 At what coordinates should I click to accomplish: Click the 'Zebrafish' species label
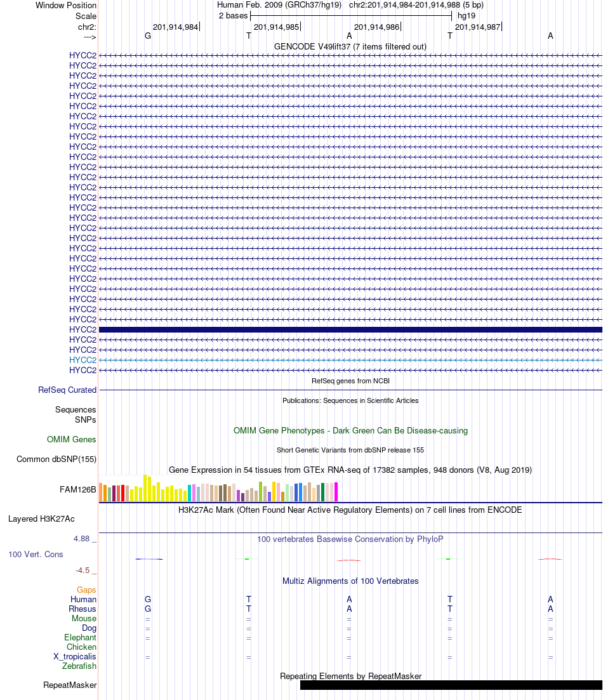point(79,666)
